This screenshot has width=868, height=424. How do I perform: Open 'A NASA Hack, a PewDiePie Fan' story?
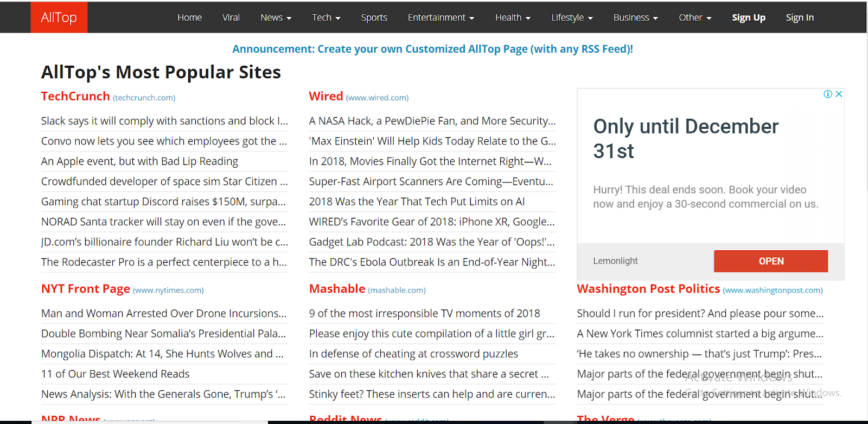pyautogui.click(x=432, y=121)
